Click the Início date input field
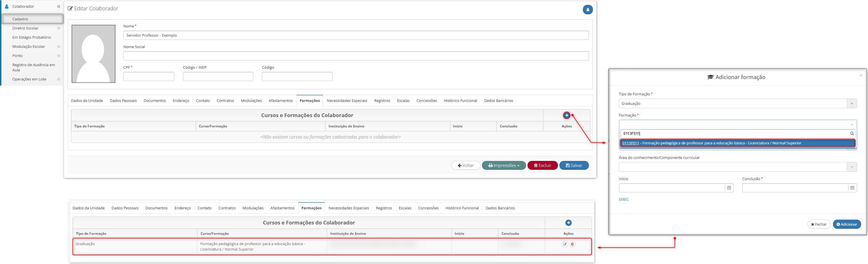Screen dimensions: 868x264 point(672,188)
